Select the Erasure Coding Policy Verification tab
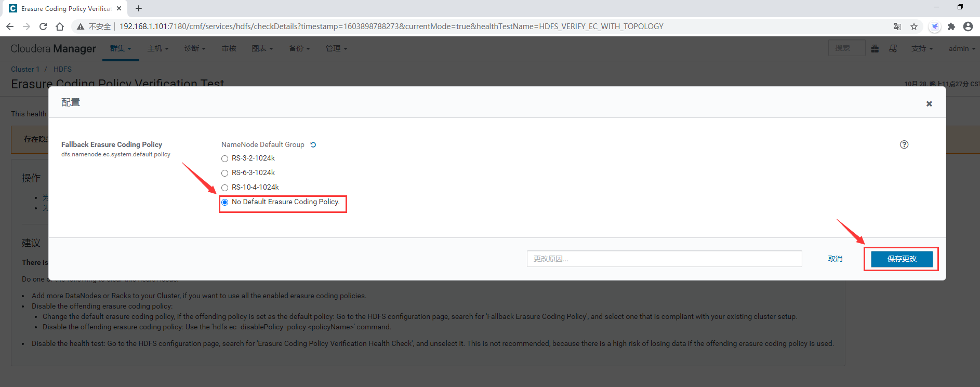This screenshot has width=980, height=387. (x=65, y=9)
